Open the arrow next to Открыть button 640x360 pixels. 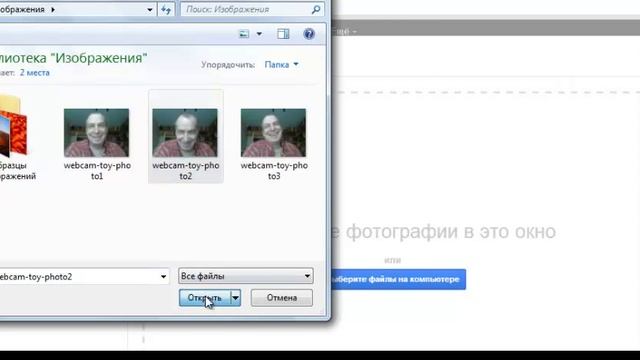(x=236, y=298)
